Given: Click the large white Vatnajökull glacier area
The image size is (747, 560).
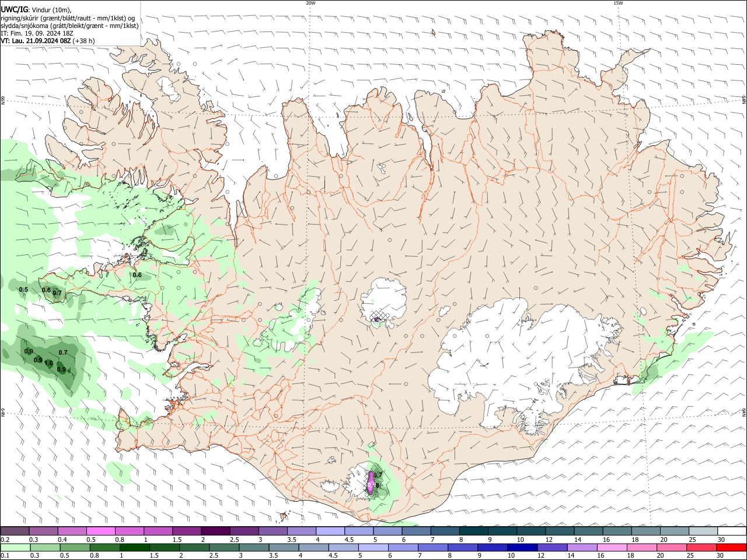Looking at the screenshot, I should (x=525, y=362).
